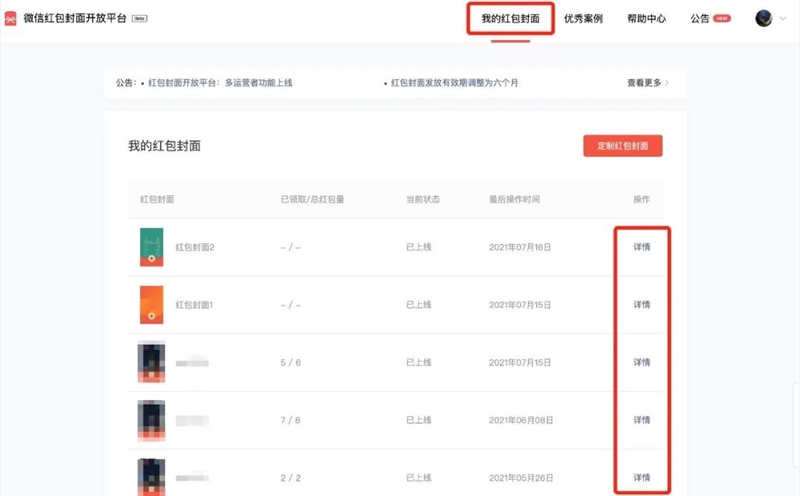Click the 5 / 6 claimed count
This screenshot has height=496, width=800.
click(x=290, y=363)
